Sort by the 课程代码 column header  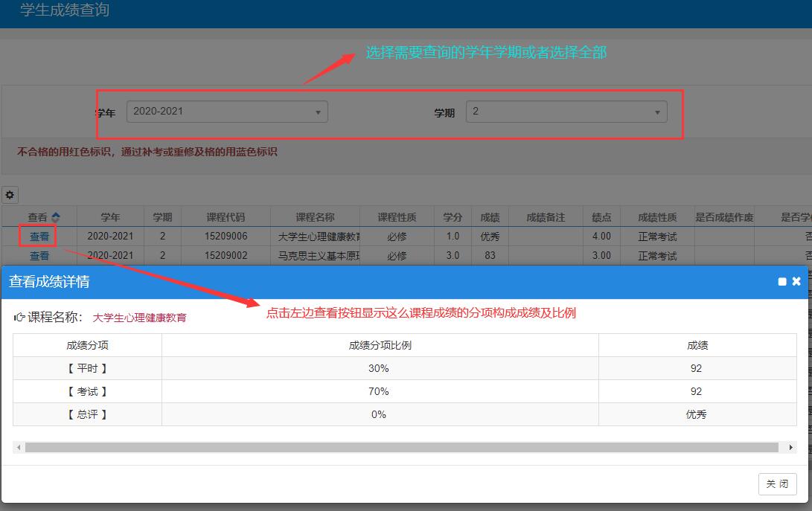225,217
